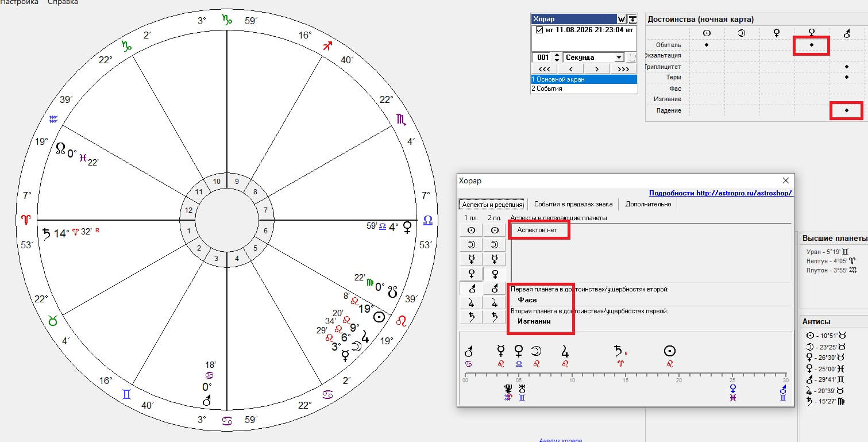Select the Sun button in the 1 пл. column
This screenshot has width=868, height=442.
pos(471,230)
